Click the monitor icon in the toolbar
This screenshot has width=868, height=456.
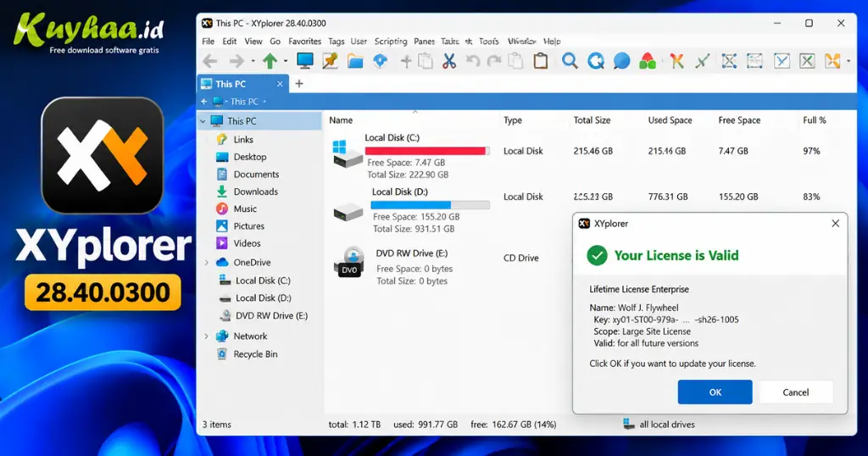[304, 61]
